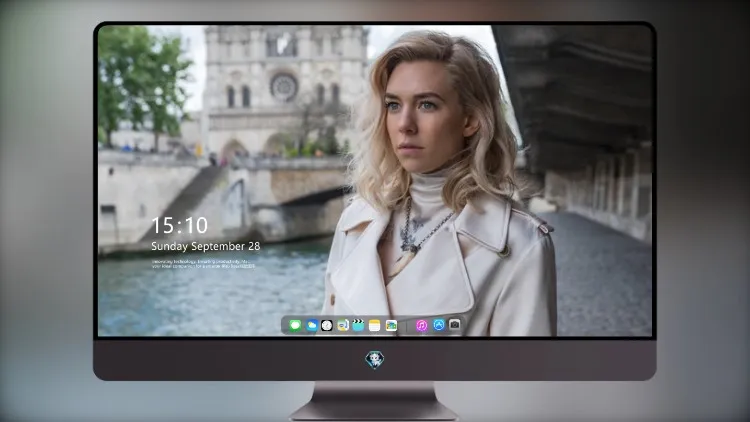Image resolution: width=750 pixels, height=422 pixels.
Task: Open the blue App Store icon
Action: [x=439, y=325]
